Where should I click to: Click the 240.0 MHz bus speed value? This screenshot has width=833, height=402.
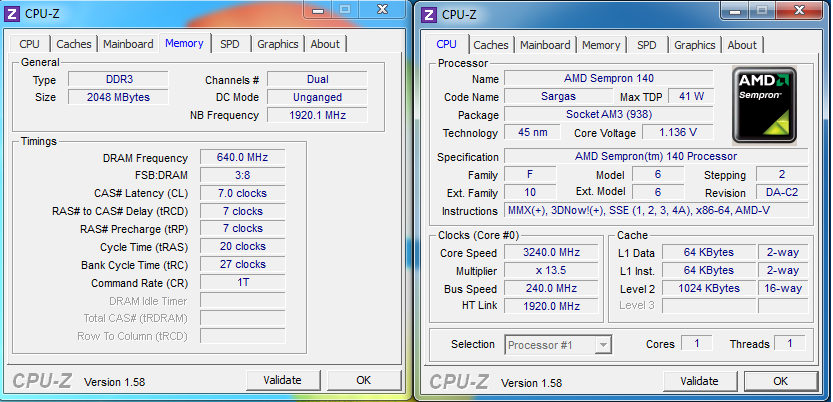click(551, 288)
